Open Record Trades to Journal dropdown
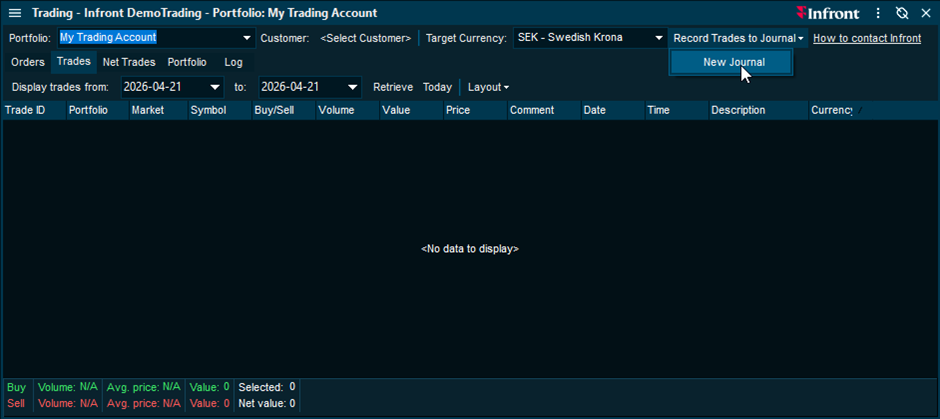The height and width of the screenshot is (419, 940). (x=739, y=38)
